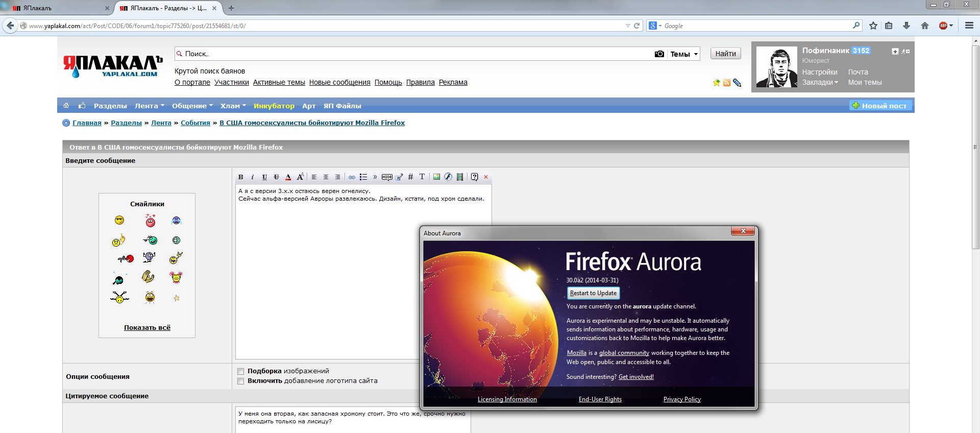Expand the 'Закладки' bookmarks dropdown

[820, 82]
